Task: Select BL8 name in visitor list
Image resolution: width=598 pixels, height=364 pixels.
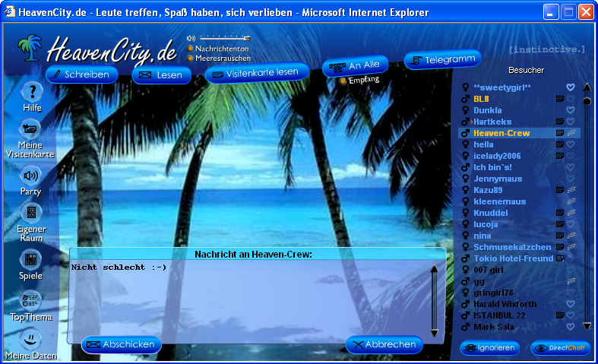Action: tap(481, 99)
